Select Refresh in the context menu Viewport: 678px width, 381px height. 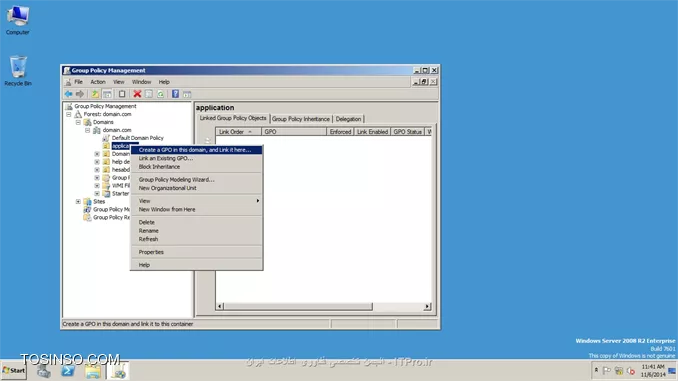click(x=196, y=239)
